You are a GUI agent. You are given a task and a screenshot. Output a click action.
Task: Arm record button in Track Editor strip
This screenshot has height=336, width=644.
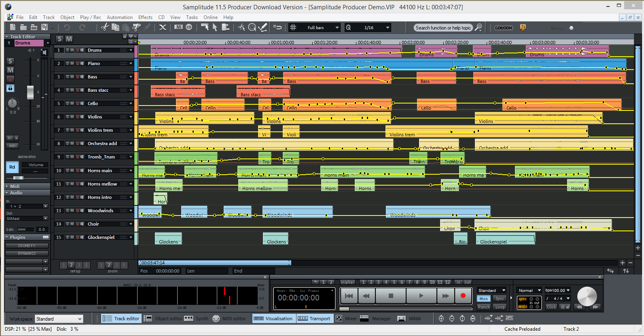coord(11,79)
